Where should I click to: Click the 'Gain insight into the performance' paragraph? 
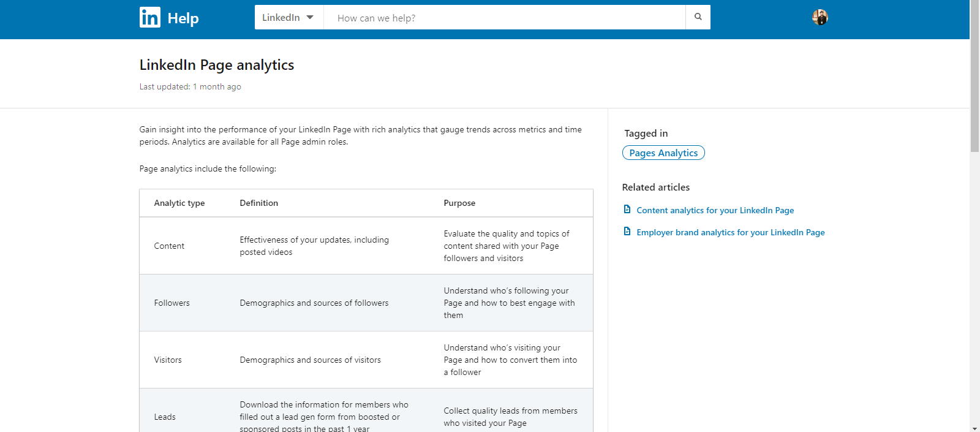click(360, 135)
